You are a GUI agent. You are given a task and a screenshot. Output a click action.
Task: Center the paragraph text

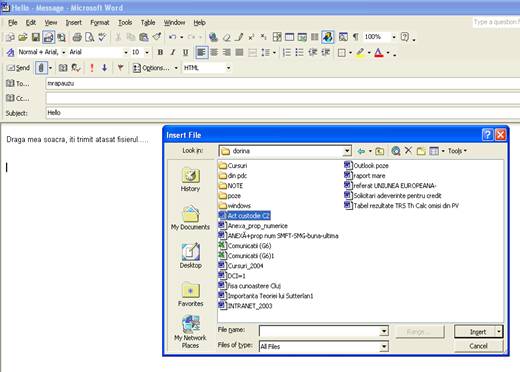point(214,52)
